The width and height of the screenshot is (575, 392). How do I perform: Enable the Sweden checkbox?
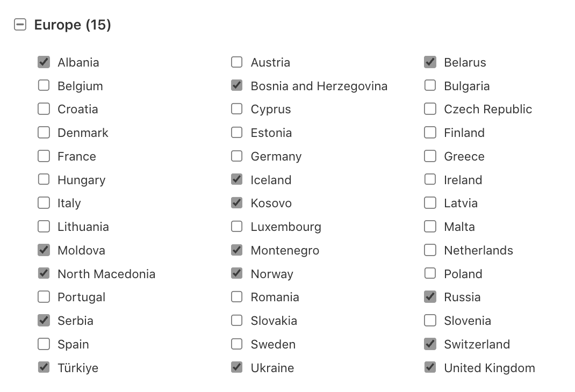pos(237,344)
